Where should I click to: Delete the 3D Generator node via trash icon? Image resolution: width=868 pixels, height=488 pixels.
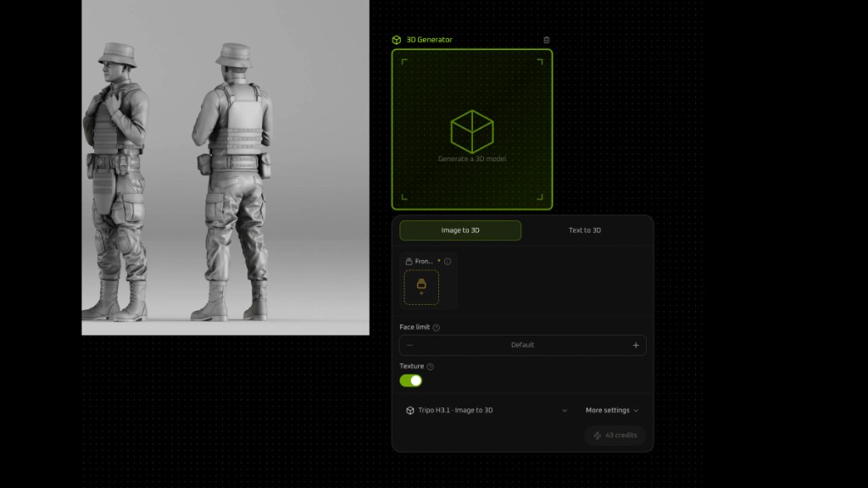547,40
